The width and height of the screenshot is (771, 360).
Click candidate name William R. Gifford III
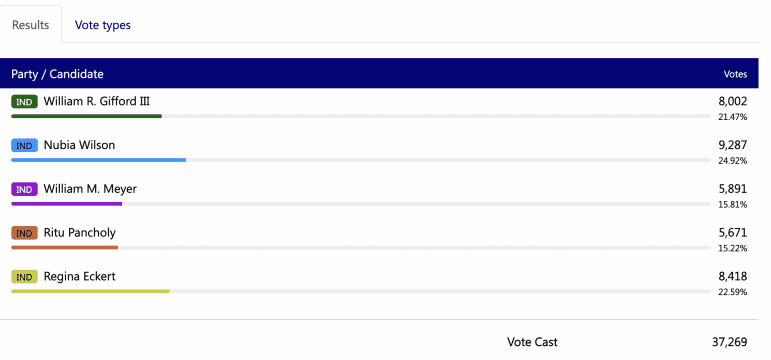tap(97, 101)
